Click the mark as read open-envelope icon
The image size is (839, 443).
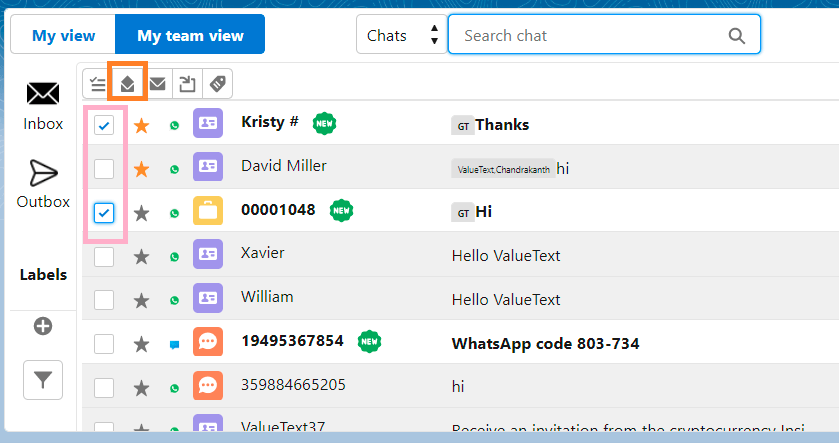coord(128,84)
